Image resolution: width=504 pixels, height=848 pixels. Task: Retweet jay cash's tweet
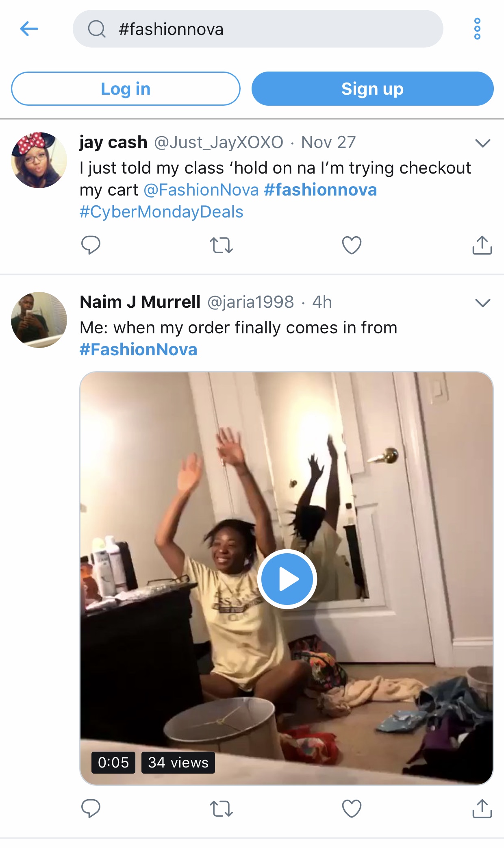221,245
